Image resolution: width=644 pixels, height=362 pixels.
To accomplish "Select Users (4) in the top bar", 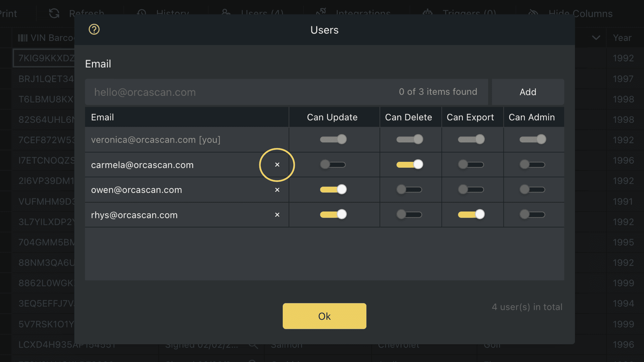I will [x=262, y=13].
